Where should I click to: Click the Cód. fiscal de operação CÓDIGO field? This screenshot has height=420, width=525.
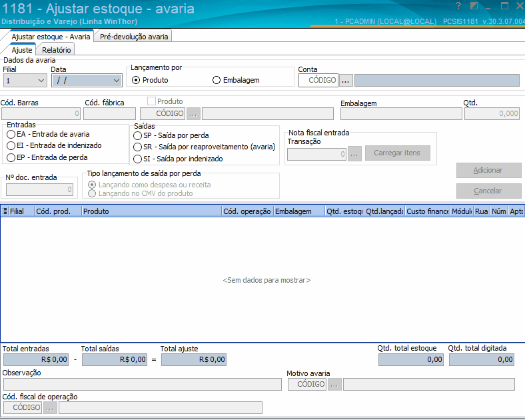(x=23, y=407)
